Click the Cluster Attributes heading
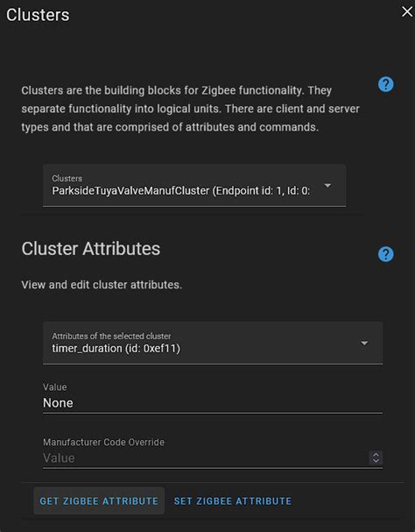This screenshot has width=415, height=532. 90,249
